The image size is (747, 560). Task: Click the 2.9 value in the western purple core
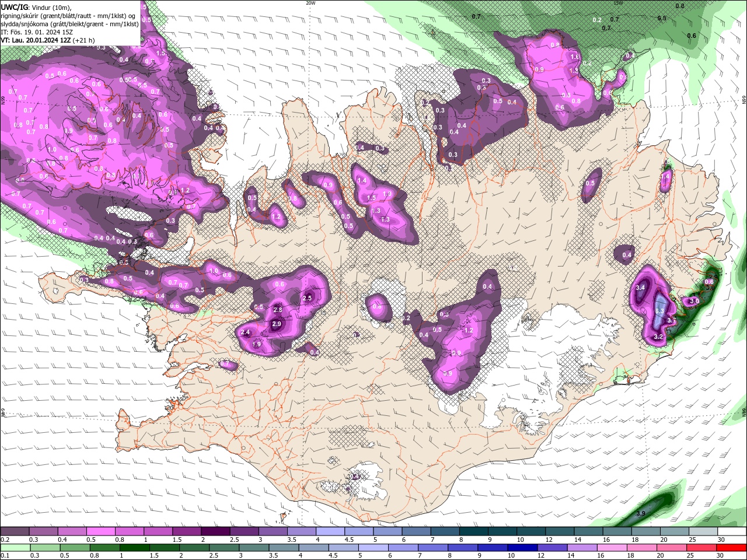pyautogui.click(x=277, y=324)
